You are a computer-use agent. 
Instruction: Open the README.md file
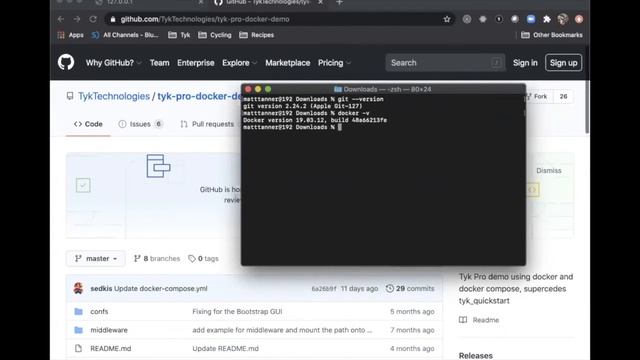tap(111, 349)
